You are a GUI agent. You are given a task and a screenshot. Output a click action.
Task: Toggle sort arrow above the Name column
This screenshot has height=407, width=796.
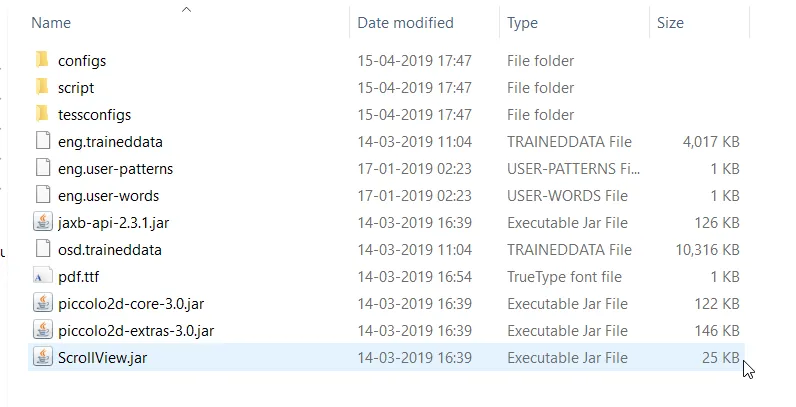click(x=186, y=9)
